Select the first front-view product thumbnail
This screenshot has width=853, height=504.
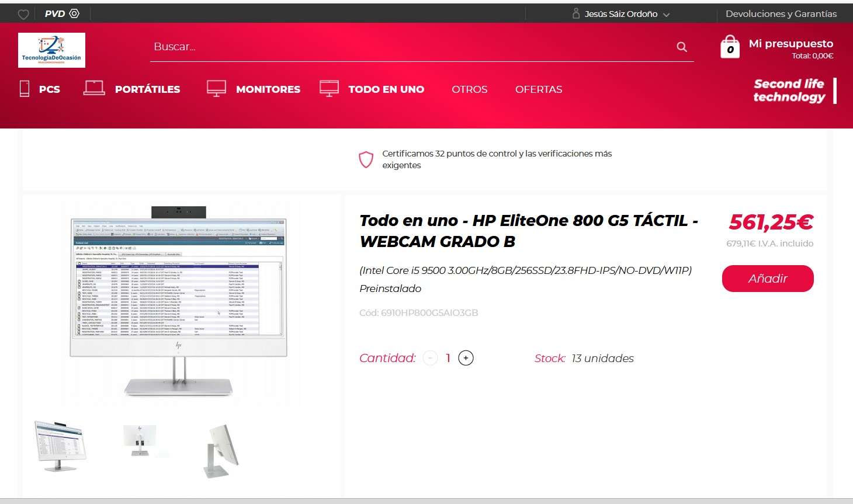pos(59,446)
